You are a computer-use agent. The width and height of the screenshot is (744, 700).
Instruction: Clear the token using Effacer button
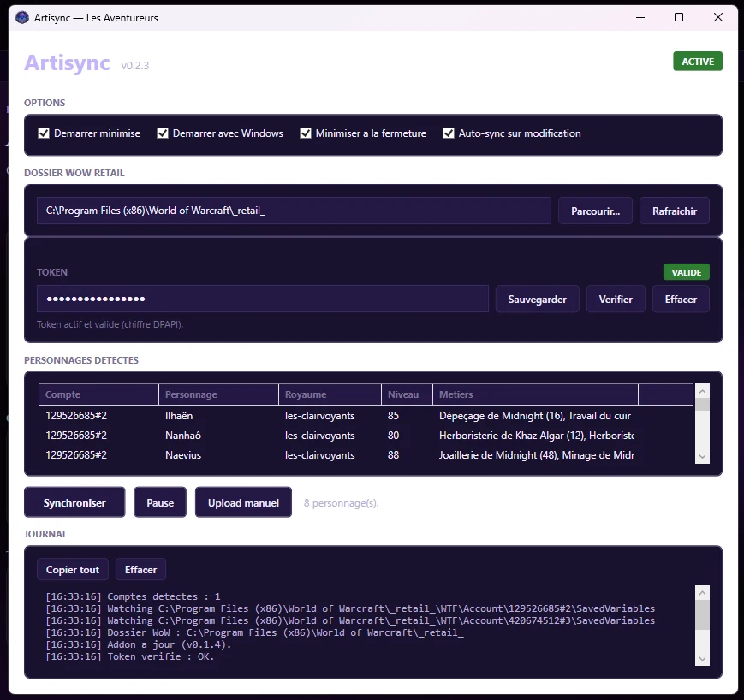681,299
